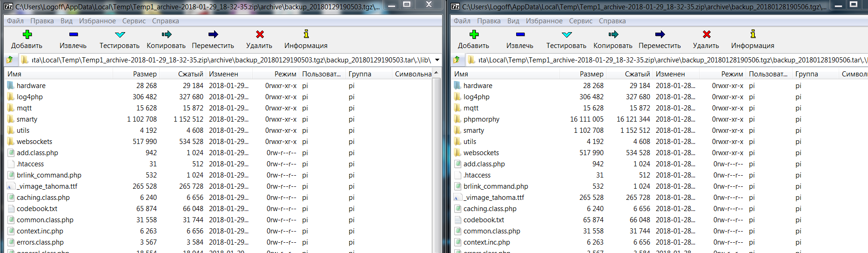Open address path dropdown in left window
868x253 pixels.
coord(437,60)
